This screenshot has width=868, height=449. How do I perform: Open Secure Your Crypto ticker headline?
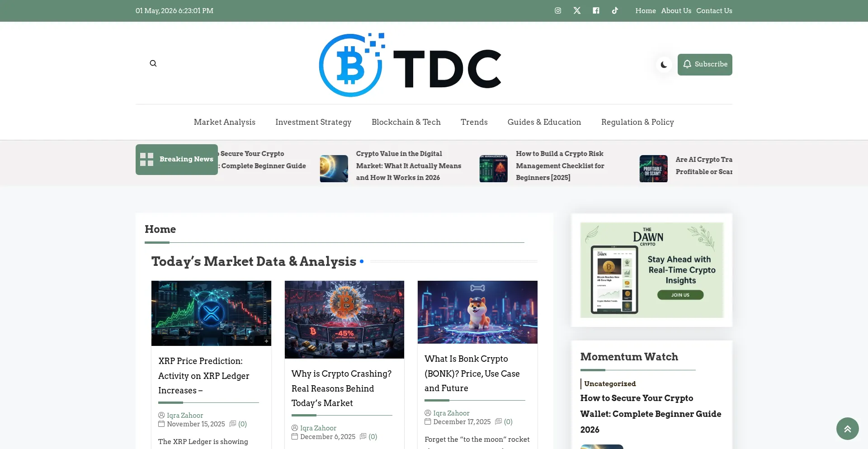point(263,160)
